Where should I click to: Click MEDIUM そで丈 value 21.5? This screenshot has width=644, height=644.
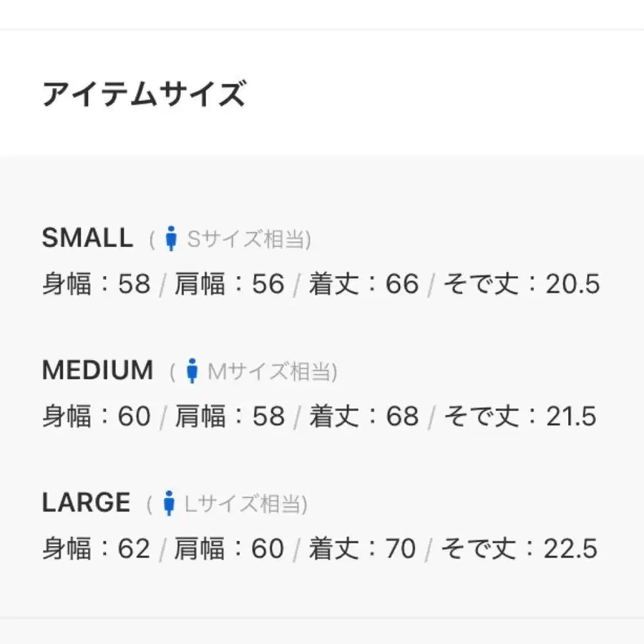coord(571,416)
